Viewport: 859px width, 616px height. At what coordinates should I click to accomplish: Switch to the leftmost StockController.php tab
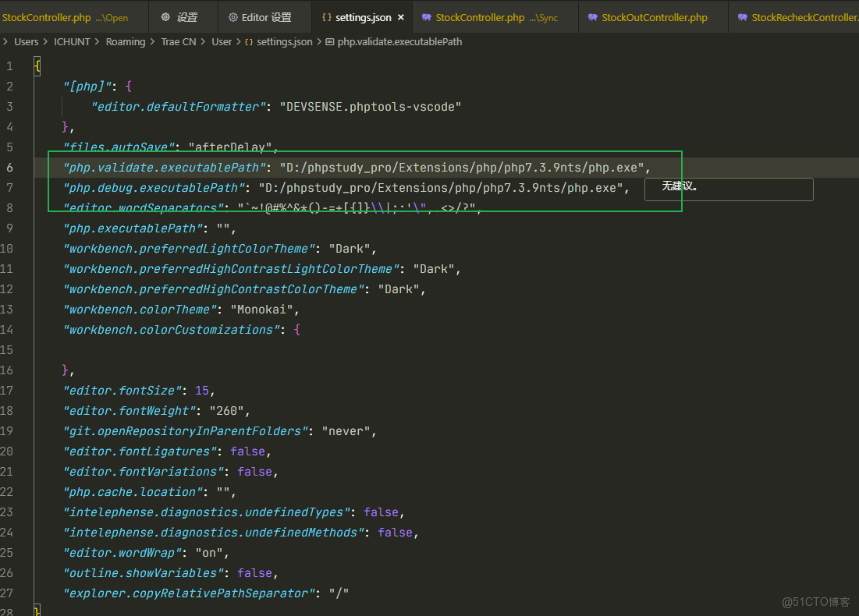coord(47,16)
